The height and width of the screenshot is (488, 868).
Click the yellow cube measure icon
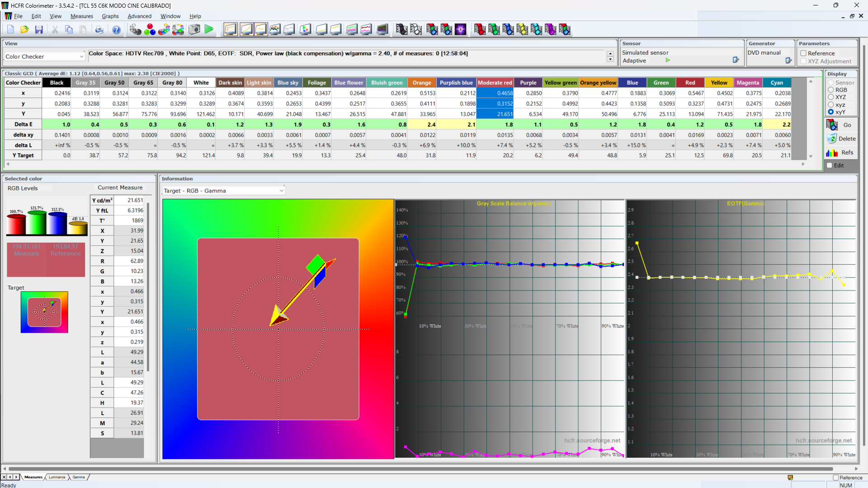(522, 30)
